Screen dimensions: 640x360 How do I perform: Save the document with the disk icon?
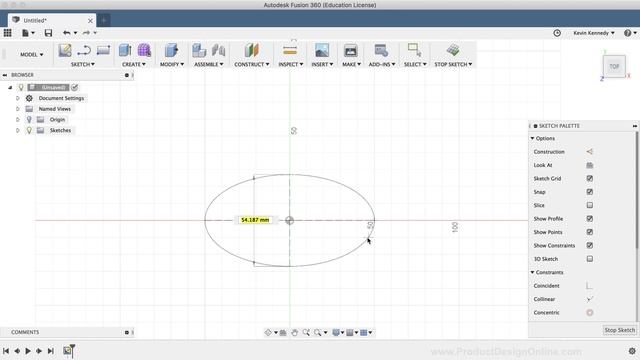pos(48,33)
